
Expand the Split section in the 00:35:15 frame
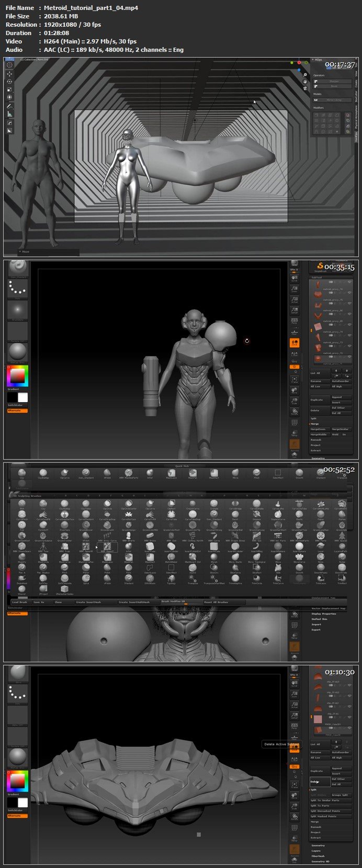click(313, 419)
